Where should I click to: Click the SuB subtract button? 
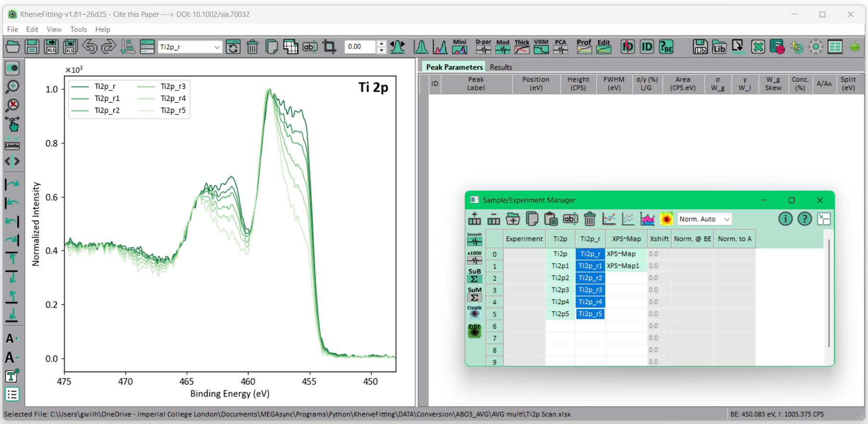(x=474, y=276)
